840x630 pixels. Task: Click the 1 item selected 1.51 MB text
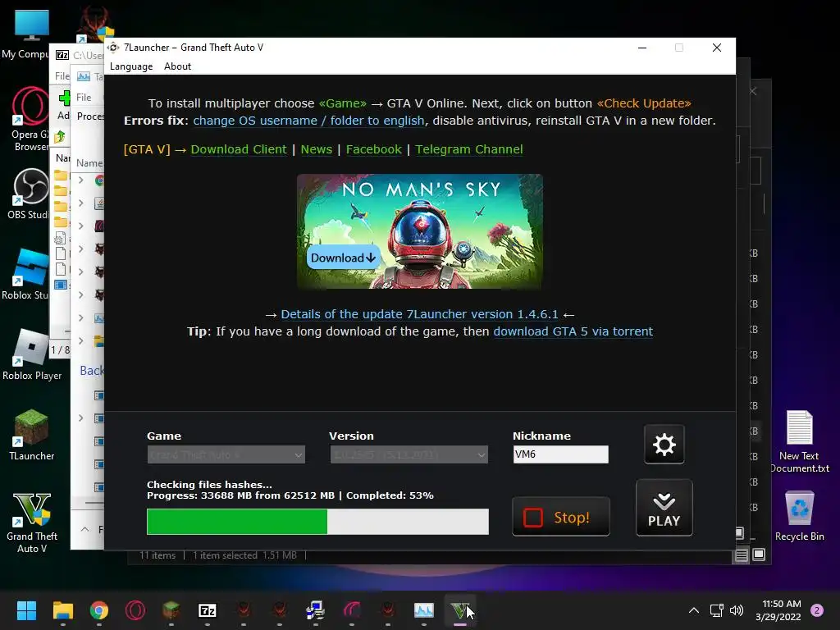coord(244,555)
